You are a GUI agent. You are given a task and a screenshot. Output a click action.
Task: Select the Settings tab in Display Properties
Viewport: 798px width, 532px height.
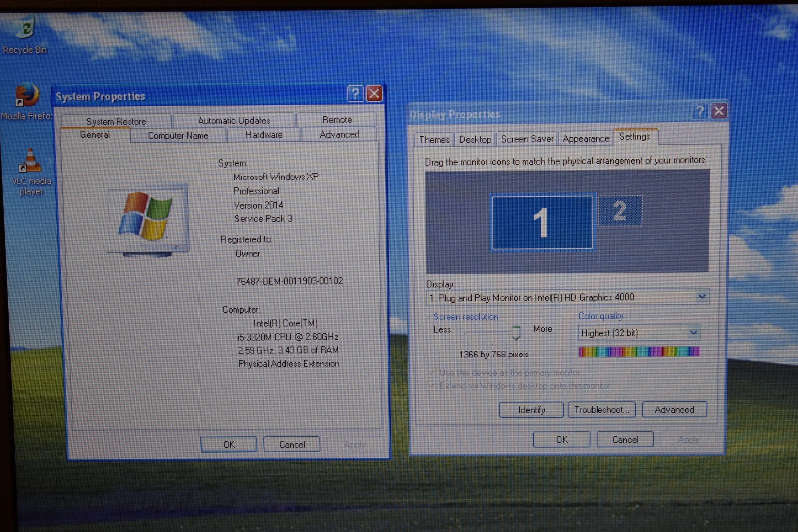point(635,136)
